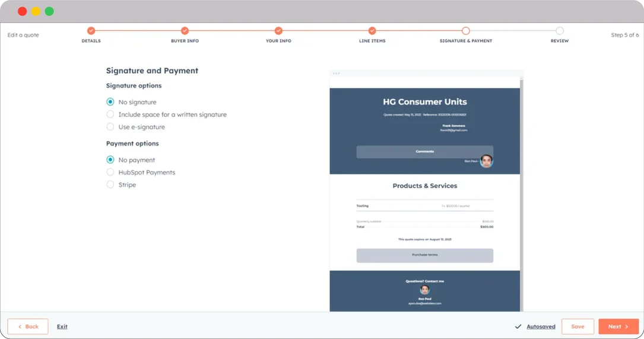This screenshot has height=339, width=644.
Task: Select the Use e-signature option
Action: point(110,126)
